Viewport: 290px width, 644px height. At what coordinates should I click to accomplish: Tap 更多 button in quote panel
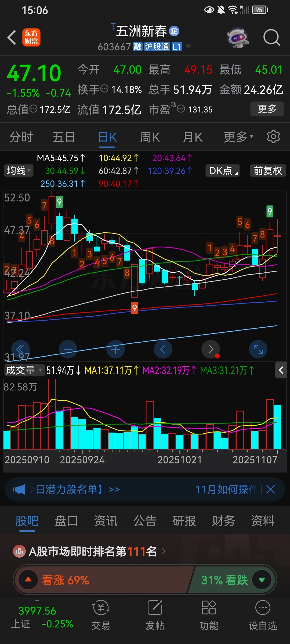tap(267, 109)
